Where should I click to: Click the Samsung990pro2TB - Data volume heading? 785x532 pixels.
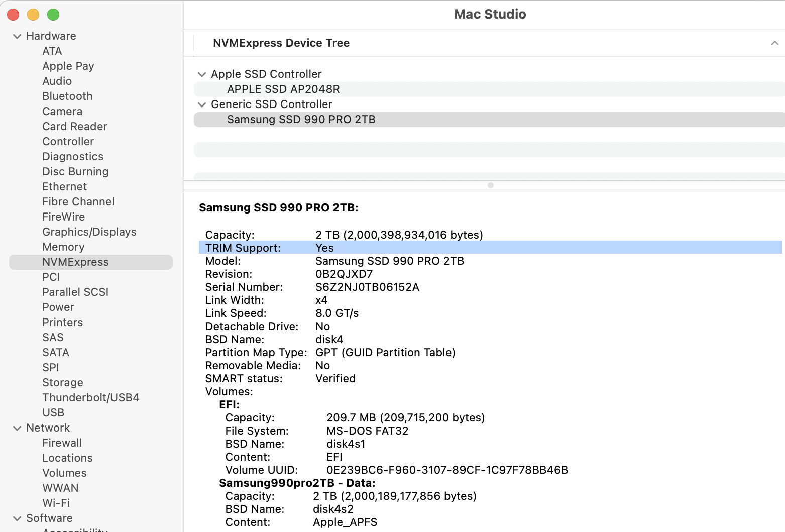[x=297, y=483]
